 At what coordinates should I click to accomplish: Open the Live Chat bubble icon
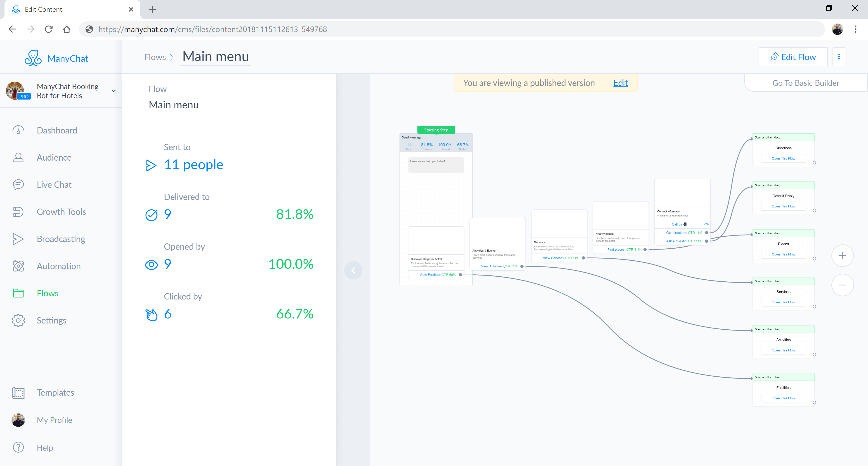pyautogui.click(x=18, y=184)
